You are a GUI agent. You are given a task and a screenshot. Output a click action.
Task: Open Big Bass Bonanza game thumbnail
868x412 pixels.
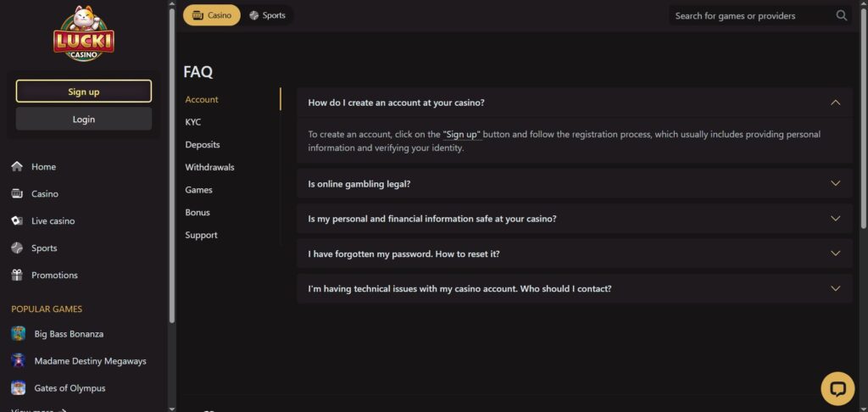tap(18, 334)
